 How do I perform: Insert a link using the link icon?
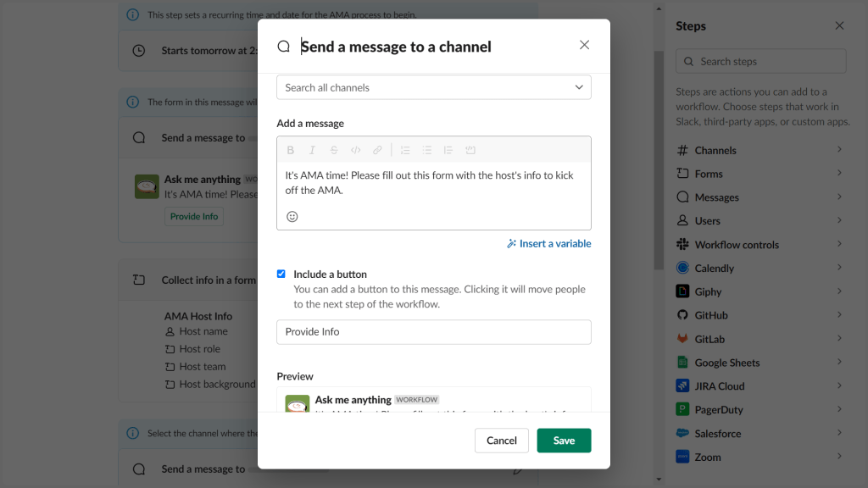[x=377, y=149]
